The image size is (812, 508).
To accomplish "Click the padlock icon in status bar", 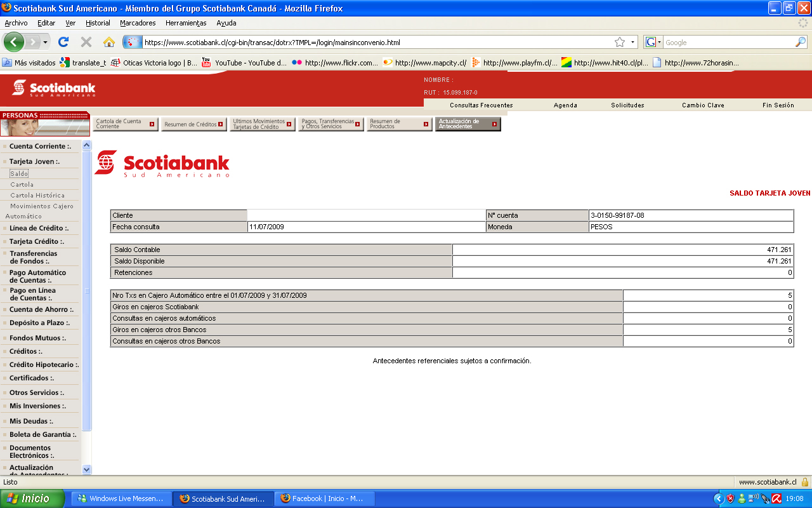I will pos(804,482).
